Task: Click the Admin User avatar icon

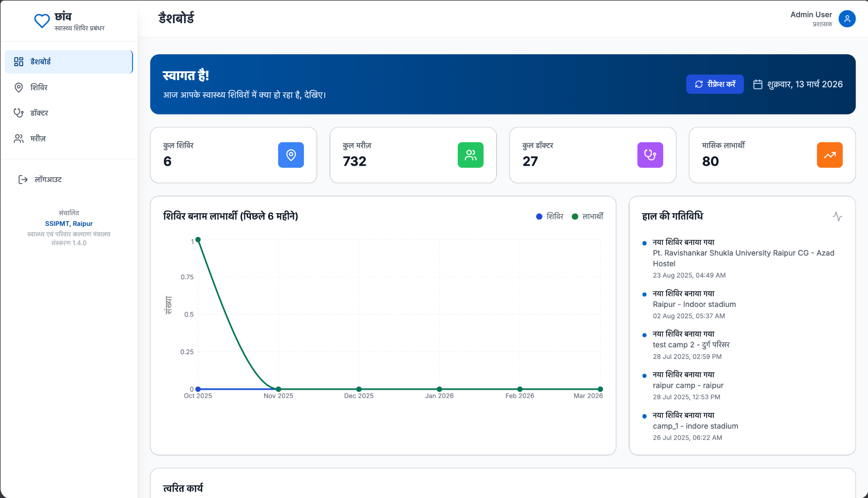Action: click(847, 19)
